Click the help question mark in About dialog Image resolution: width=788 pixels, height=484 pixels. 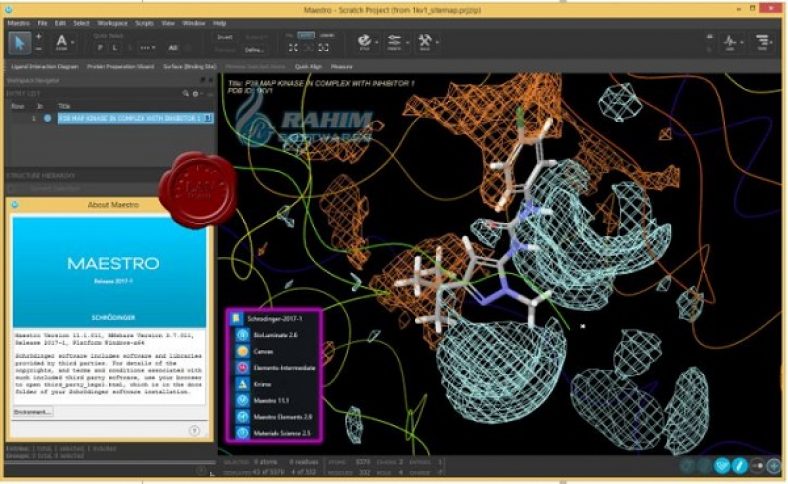(x=194, y=431)
